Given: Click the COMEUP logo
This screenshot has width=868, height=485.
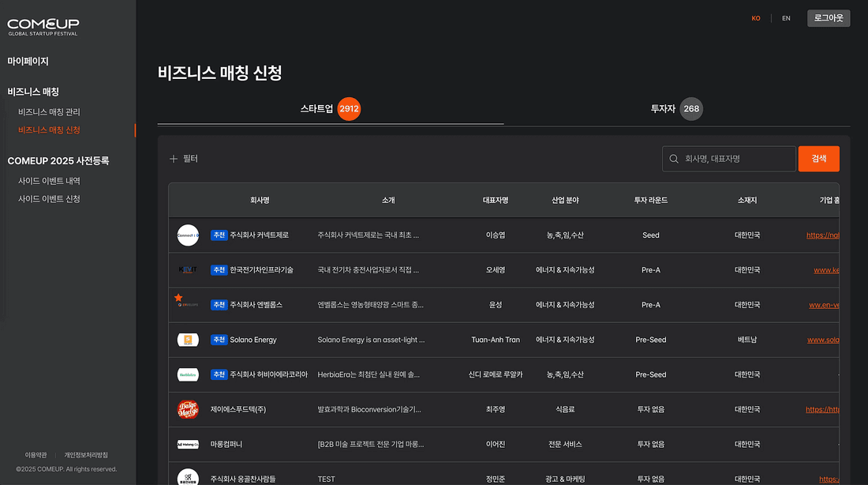Looking at the screenshot, I should (x=43, y=27).
